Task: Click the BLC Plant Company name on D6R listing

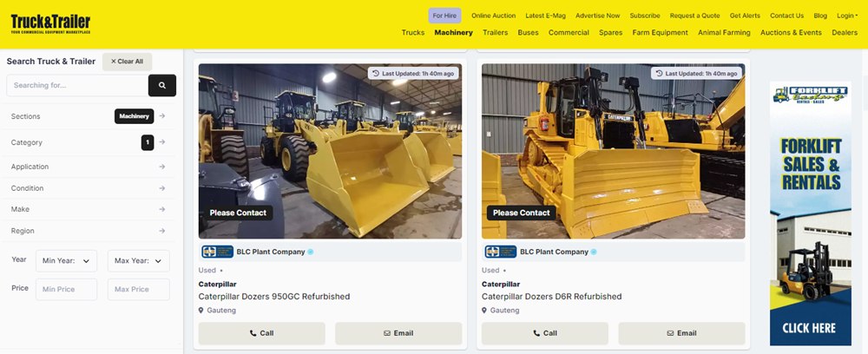Action: [554, 252]
